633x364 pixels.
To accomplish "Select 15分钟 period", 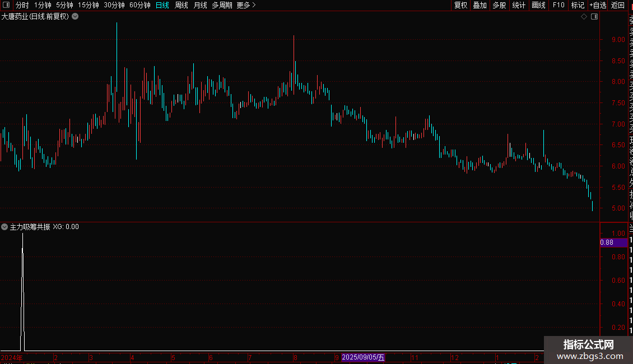I will pyautogui.click(x=89, y=5).
